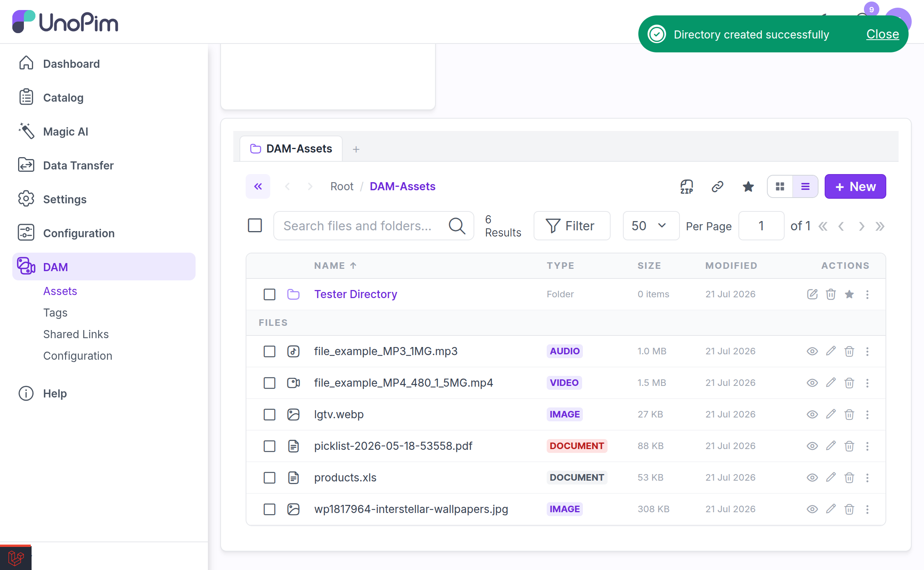Viewport: 924px width, 570px height.
Task: Delete the Tester Directory folder
Action: [x=830, y=294]
